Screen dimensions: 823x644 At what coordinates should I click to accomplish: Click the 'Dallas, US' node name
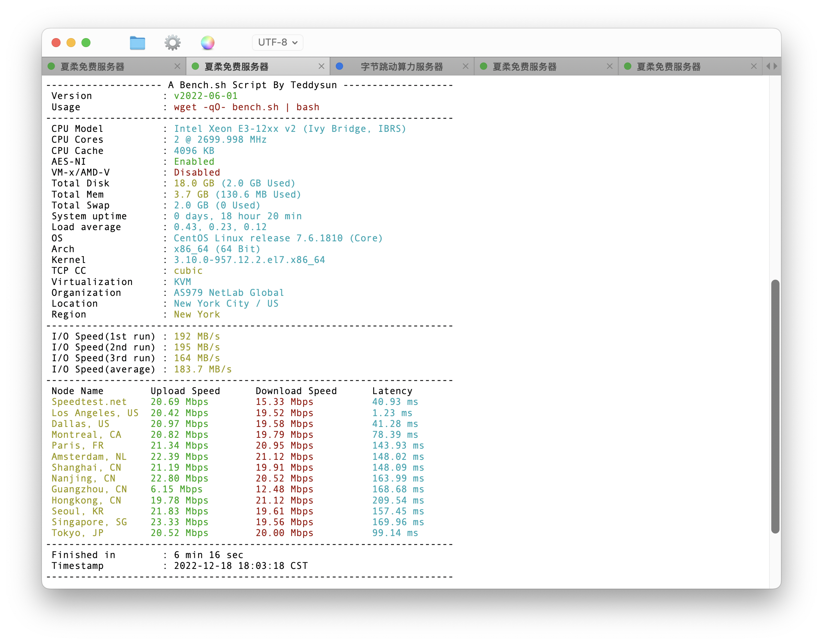[x=81, y=424]
